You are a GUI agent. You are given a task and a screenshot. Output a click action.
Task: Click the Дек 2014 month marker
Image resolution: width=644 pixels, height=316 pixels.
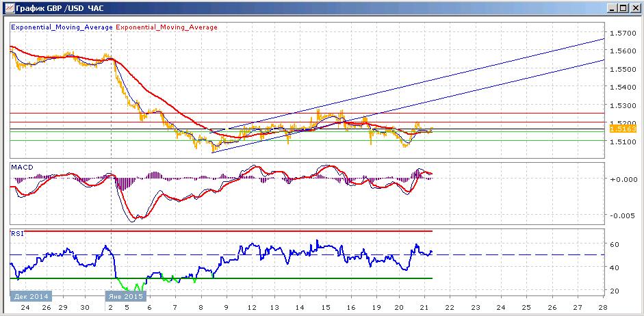31,296
